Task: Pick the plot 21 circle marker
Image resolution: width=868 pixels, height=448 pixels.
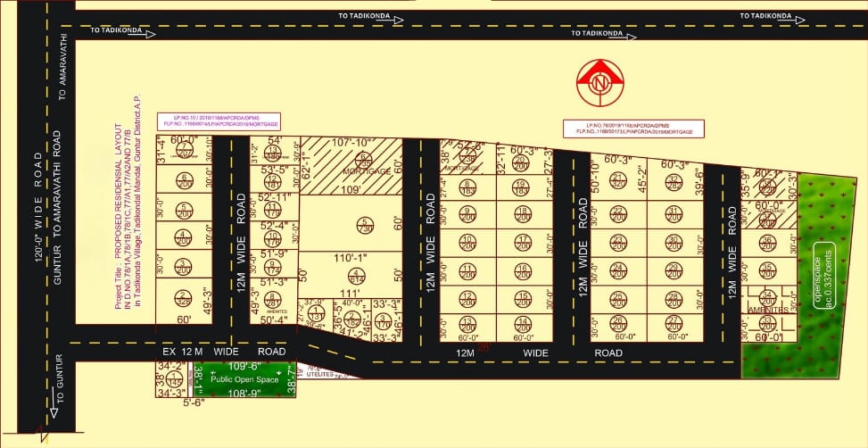Action: 617,179
